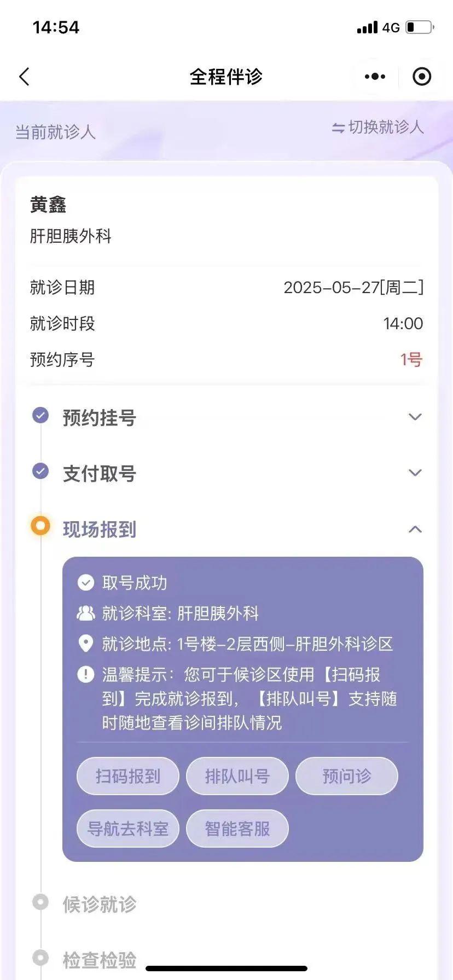Open the 检查检验 step
Viewport: 453px width, 980px height.
click(99, 960)
